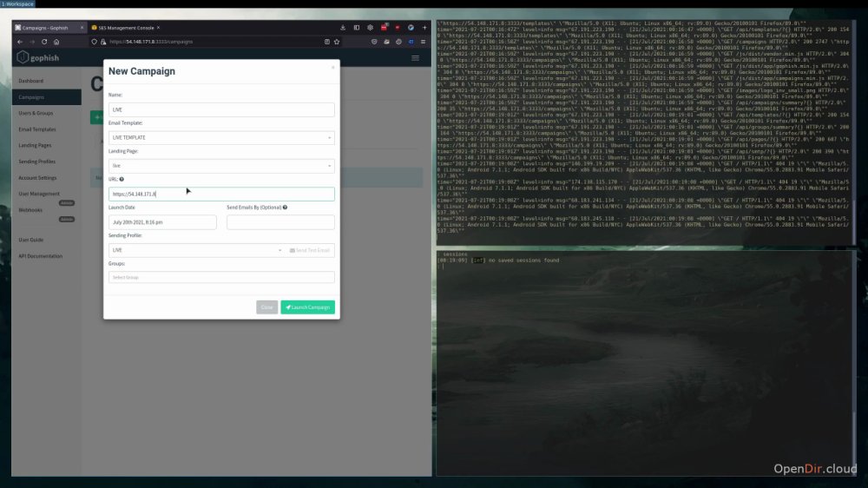
Task: Close the SES Management Console tab
Action: (158, 27)
